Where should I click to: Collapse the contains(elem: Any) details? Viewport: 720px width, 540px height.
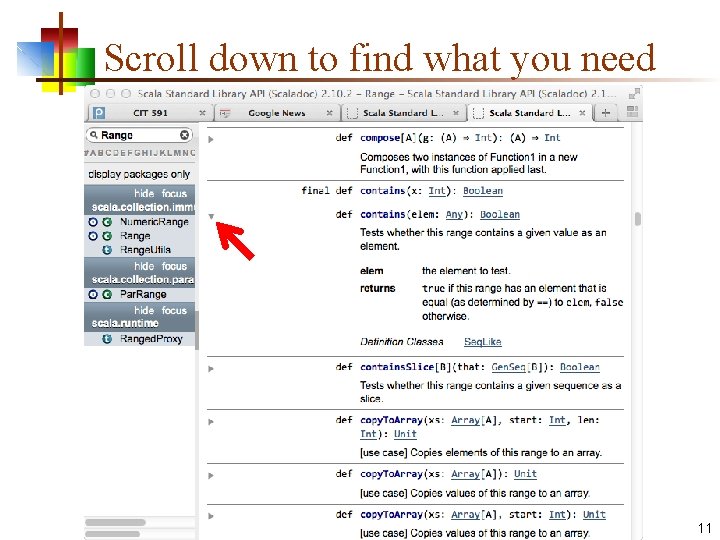211,216
